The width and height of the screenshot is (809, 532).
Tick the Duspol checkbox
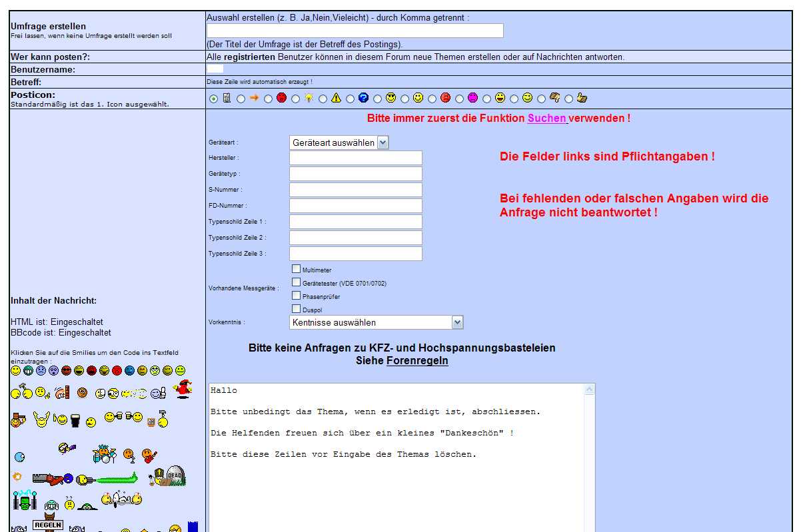pos(296,308)
